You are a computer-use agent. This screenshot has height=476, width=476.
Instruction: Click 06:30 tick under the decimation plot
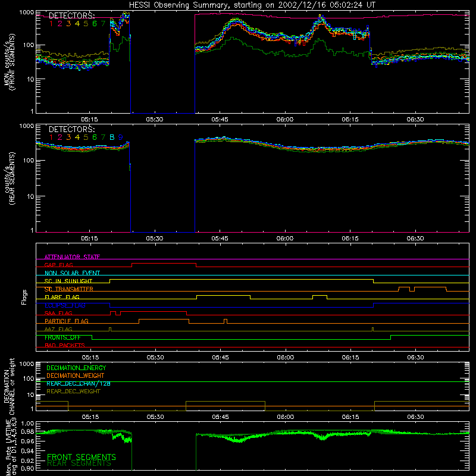pyautogui.click(x=415, y=417)
